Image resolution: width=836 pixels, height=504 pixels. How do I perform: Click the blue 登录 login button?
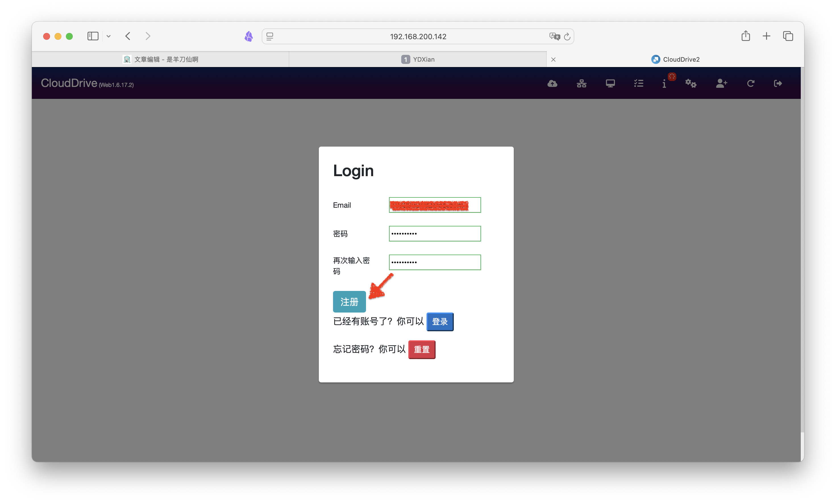440,322
